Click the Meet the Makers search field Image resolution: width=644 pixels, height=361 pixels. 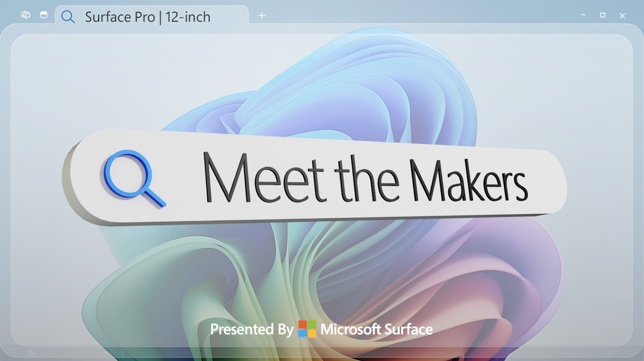click(363, 179)
